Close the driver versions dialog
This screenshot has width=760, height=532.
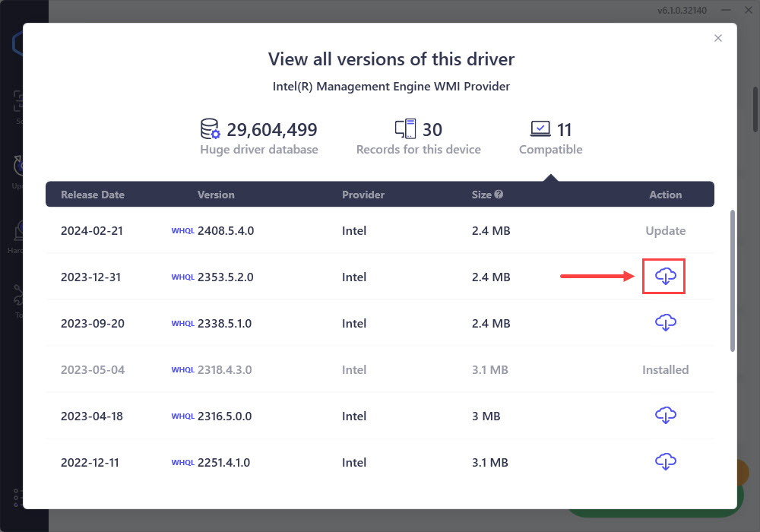[718, 39]
